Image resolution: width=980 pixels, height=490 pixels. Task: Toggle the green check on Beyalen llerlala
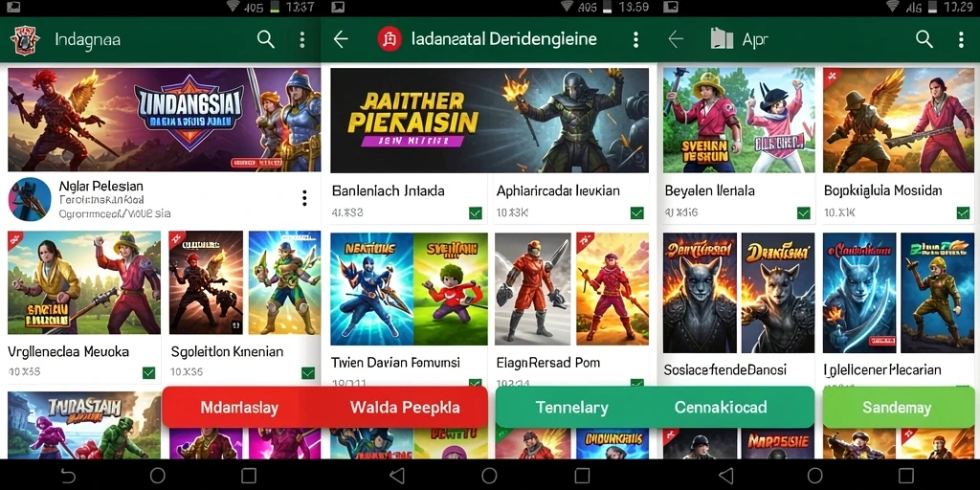(804, 213)
